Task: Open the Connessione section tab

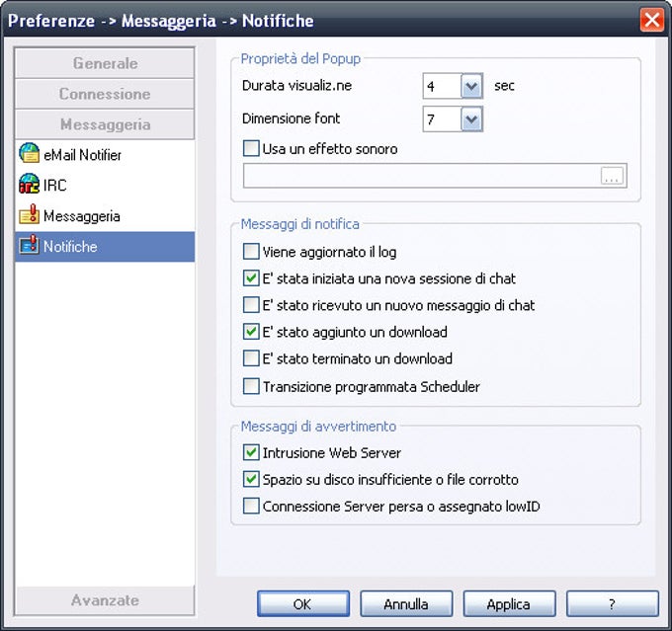Action: click(105, 94)
